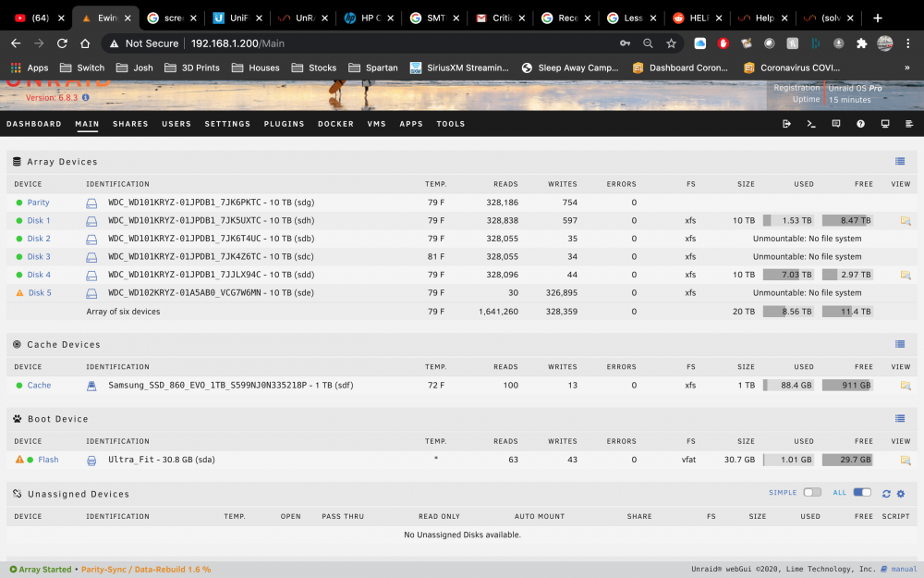
Task: Open the Disk 3 device link
Action: click(38, 256)
